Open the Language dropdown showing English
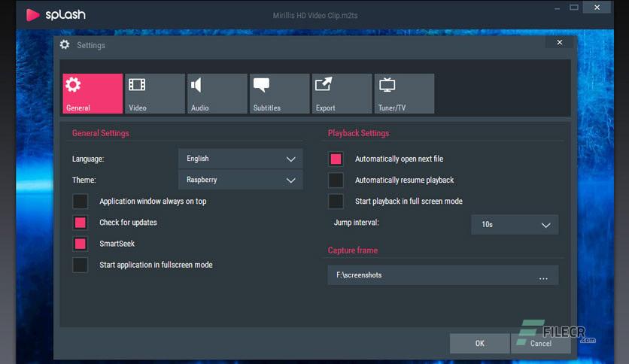629x364 pixels. [240, 159]
